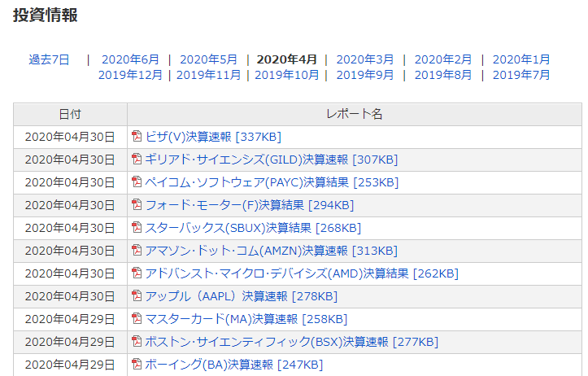Switch to 2020年3月 reports
This screenshot has width=588, height=376.
(x=365, y=59)
